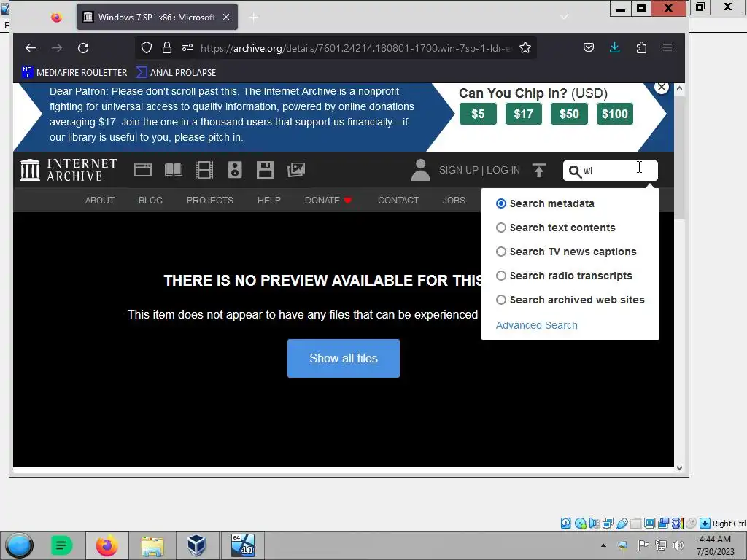Select the Search TV news captions option
Screen dimensions: 747x560
pyautogui.click(x=500, y=252)
